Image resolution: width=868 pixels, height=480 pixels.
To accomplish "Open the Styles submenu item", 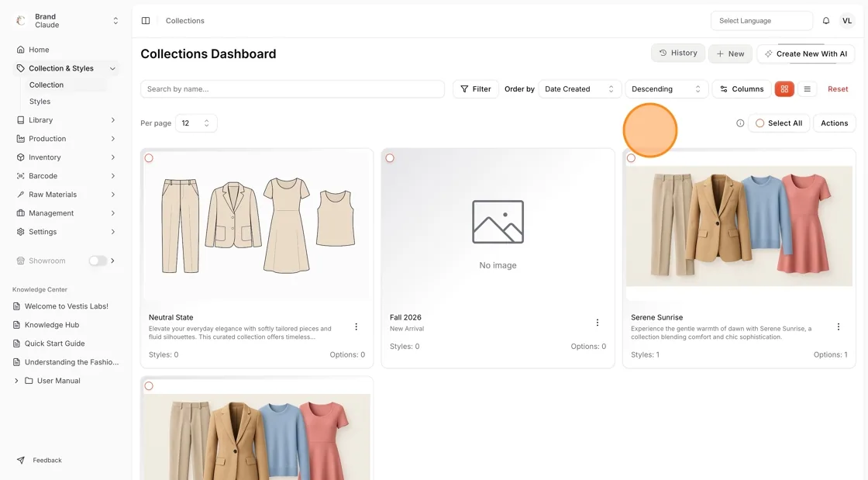I will point(40,102).
